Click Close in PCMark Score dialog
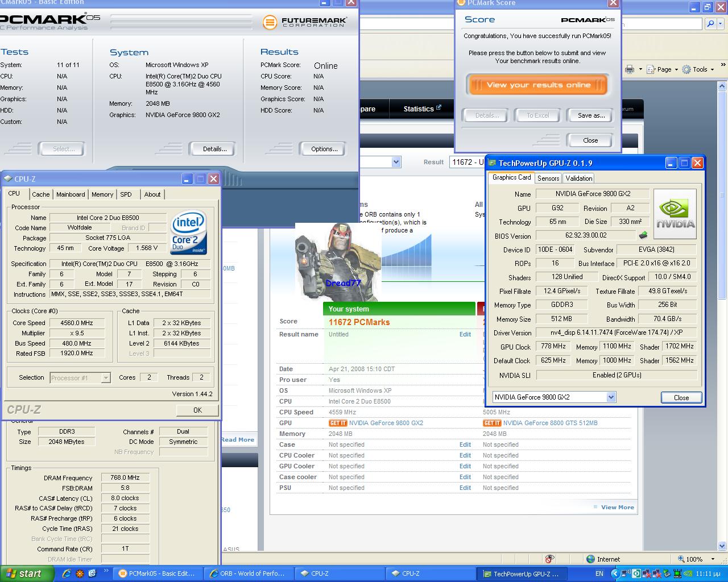The image size is (728, 582). (x=590, y=140)
